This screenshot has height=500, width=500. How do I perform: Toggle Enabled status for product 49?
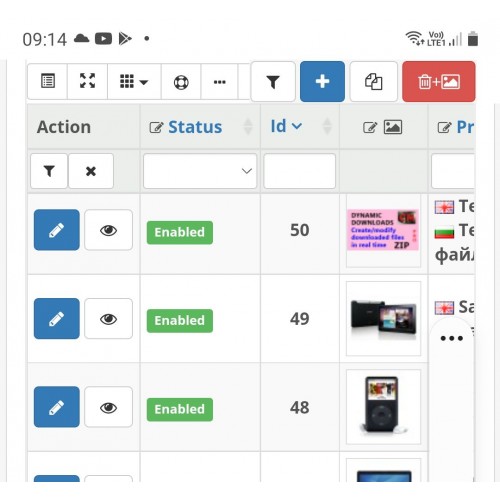180,321
